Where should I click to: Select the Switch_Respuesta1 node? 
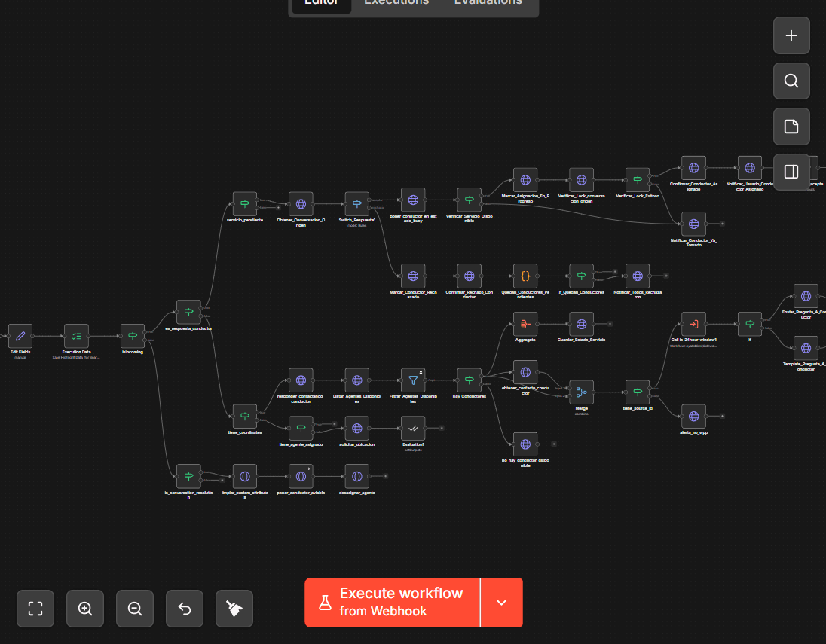[x=356, y=202]
